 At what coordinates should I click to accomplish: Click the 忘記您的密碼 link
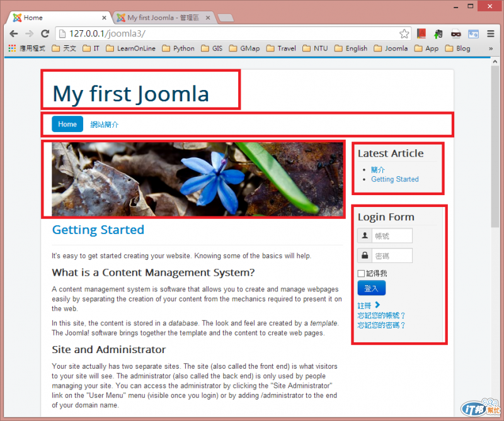coord(381,325)
